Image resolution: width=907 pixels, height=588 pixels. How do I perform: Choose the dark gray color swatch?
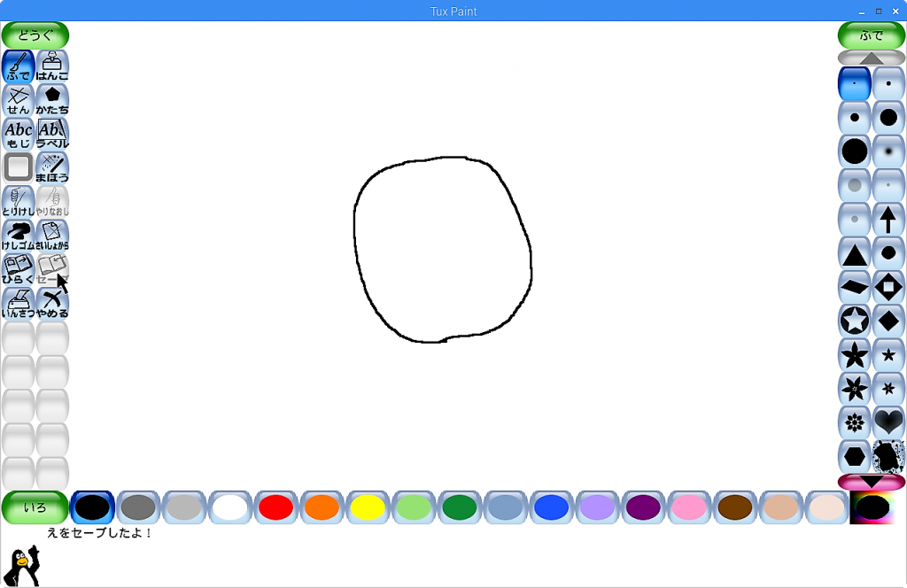point(137,507)
